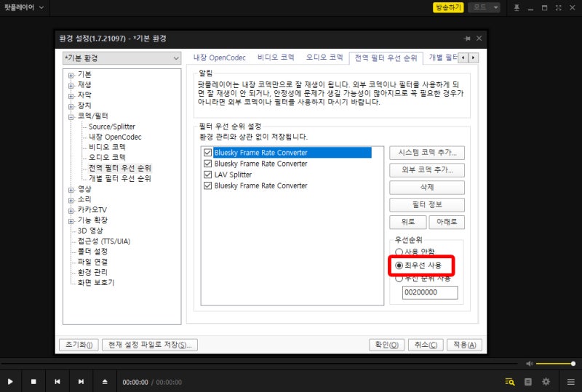
Task: Move the filter up with 위로
Action: (x=408, y=223)
